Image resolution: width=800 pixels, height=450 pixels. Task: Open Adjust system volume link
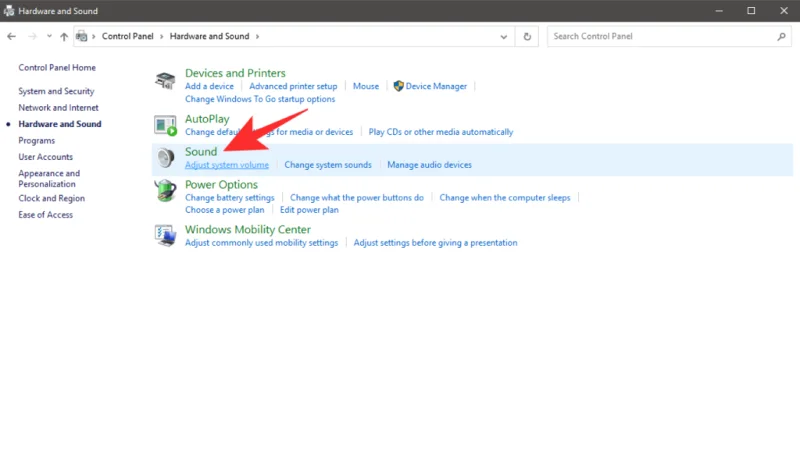pyautogui.click(x=227, y=165)
